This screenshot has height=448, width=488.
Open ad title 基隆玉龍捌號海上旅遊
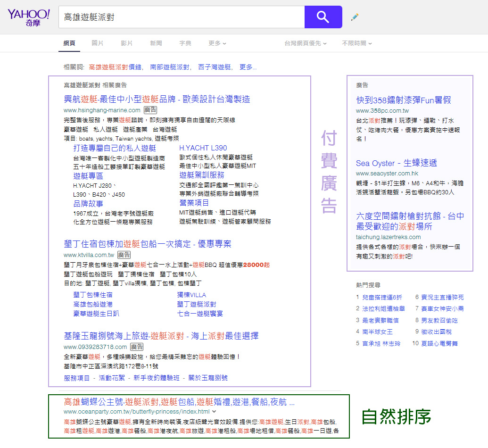tap(161, 336)
